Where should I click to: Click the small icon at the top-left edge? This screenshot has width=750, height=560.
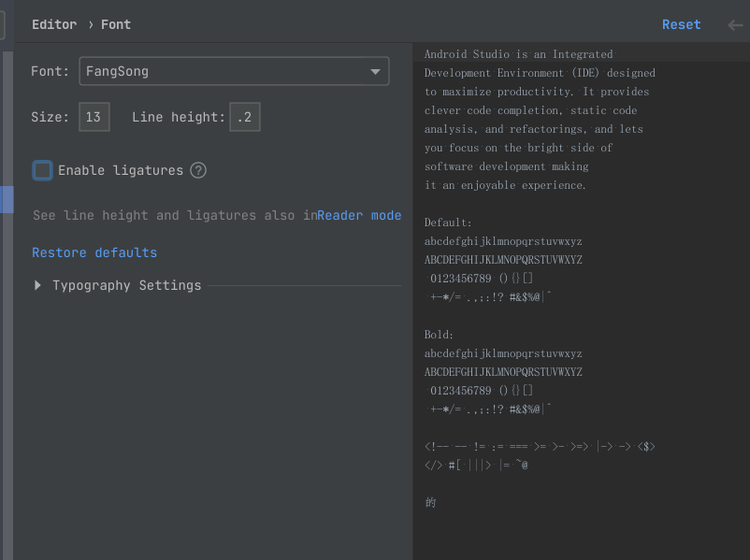click(x=3, y=25)
